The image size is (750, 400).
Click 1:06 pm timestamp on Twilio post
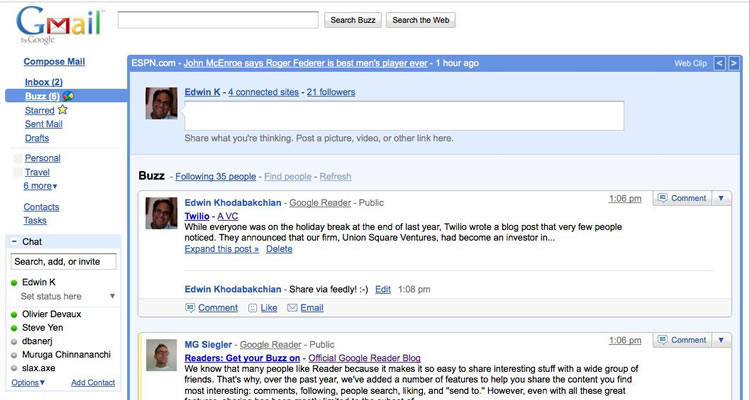[x=625, y=198]
